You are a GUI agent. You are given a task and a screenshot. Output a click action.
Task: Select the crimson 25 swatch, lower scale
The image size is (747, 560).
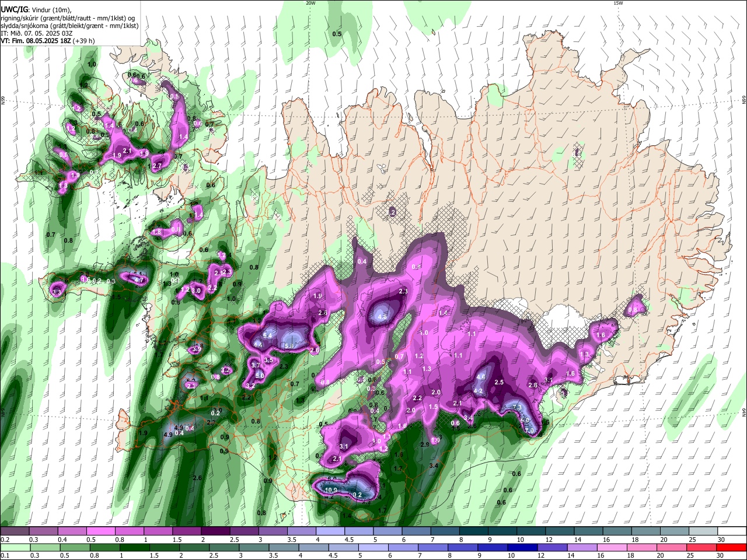[x=703, y=547]
